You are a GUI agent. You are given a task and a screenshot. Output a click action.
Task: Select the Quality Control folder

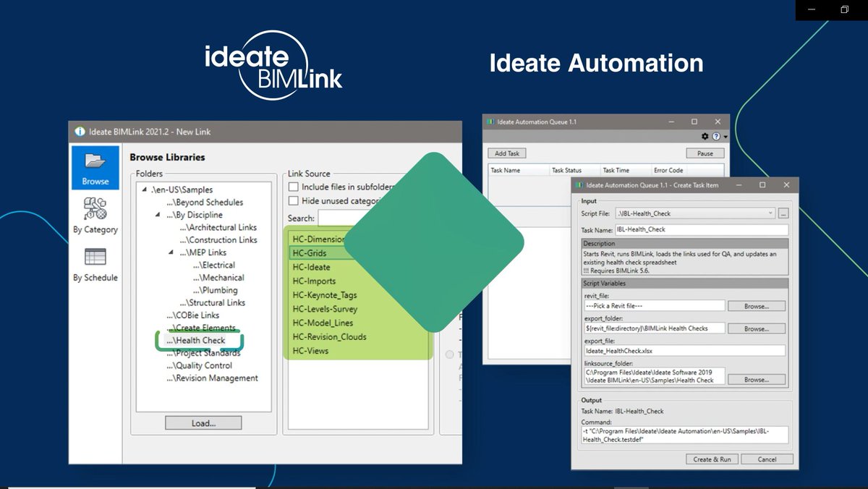[199, 365]
